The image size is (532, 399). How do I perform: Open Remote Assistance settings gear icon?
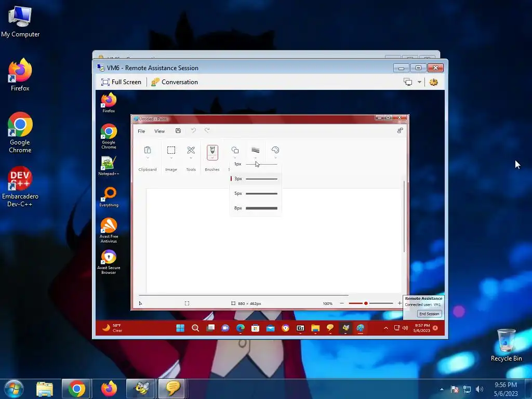(x=434, y=82)
